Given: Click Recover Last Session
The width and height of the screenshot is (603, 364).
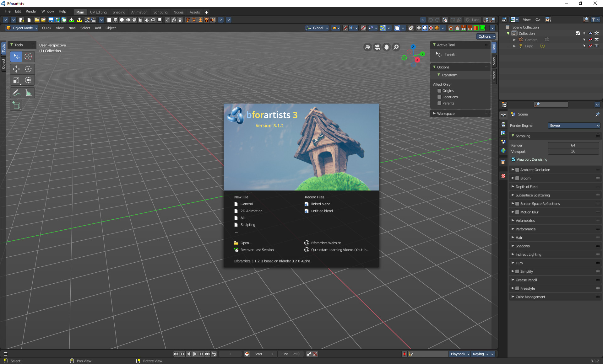Looking at the screenshot, I should coord(257,250).
